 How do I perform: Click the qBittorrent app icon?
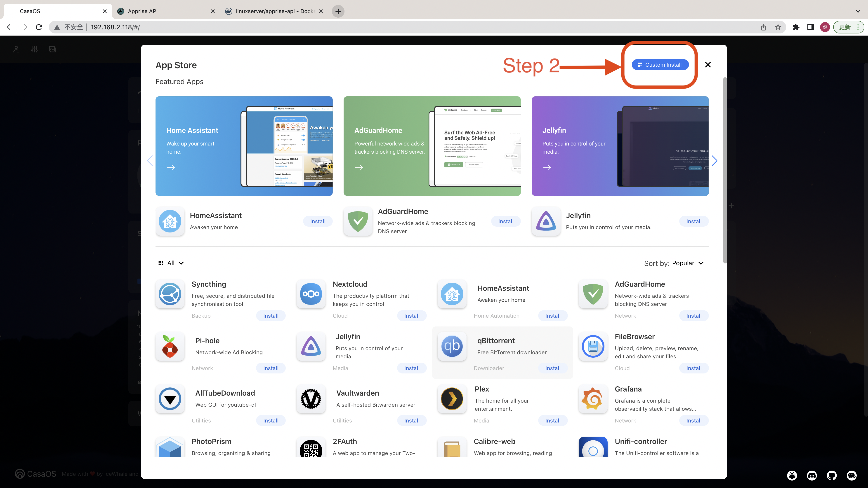(x=452, y=346)
